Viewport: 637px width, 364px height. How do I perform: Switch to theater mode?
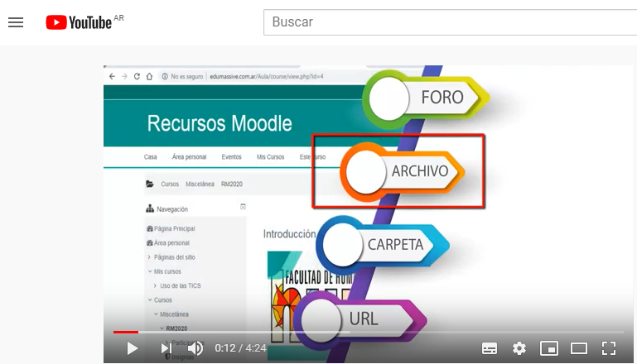click(579, 348)
